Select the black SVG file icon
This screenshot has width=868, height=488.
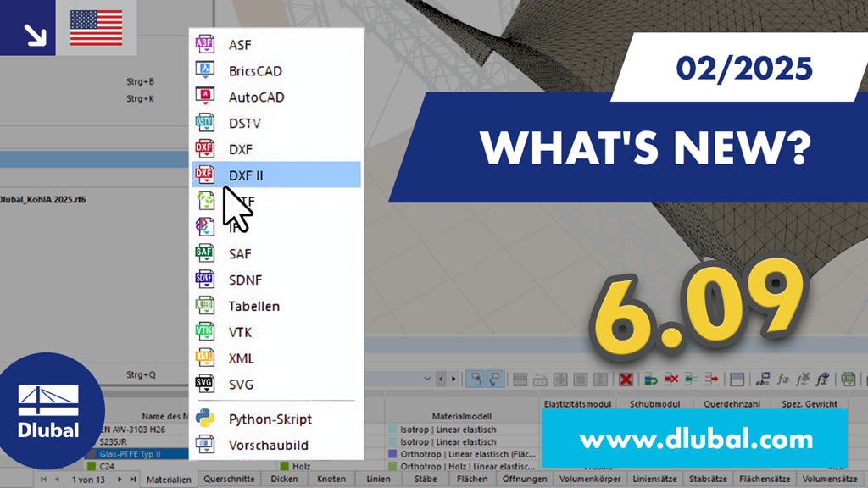(205, 384)
